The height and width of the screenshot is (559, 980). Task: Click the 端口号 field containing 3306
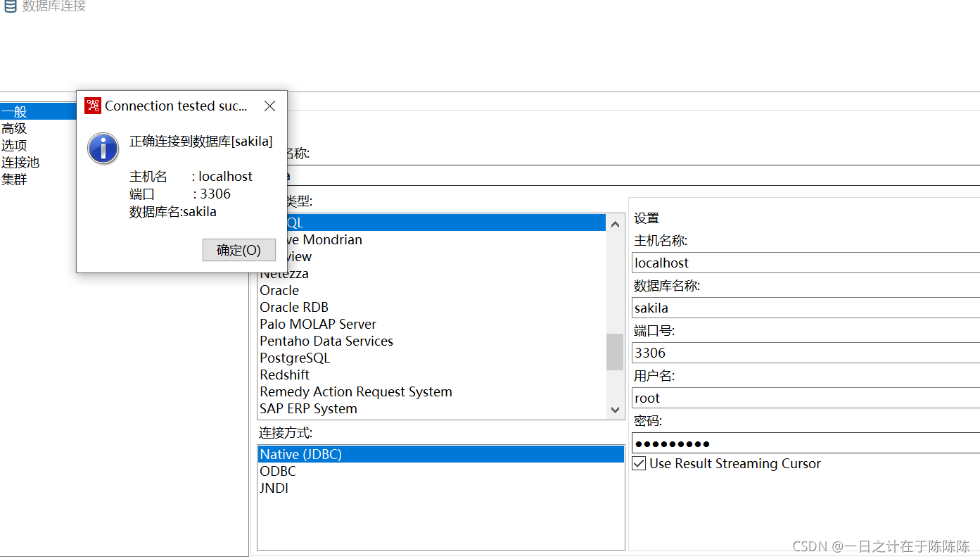point(806,353)
